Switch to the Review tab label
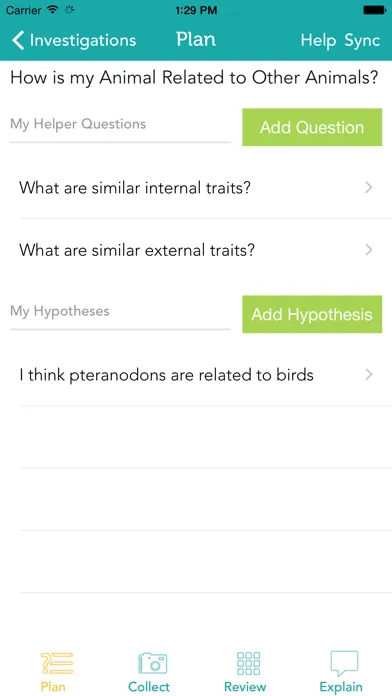Screen dimensions: 392x696 pos(245,687)
